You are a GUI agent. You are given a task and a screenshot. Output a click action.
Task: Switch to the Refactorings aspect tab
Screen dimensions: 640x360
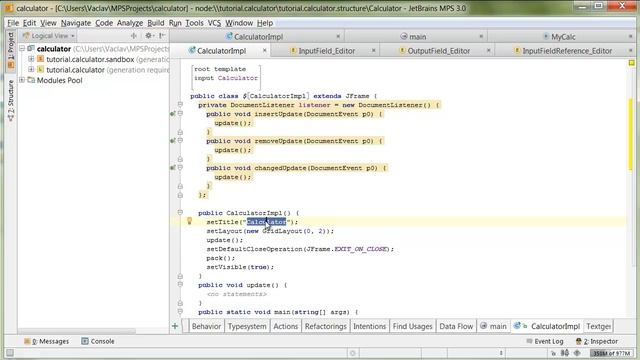coord(325,327)
